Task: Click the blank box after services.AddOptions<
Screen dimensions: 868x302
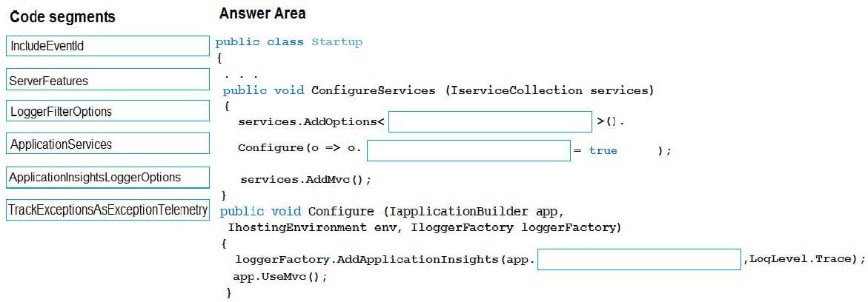Action: [x=489, y=121]
